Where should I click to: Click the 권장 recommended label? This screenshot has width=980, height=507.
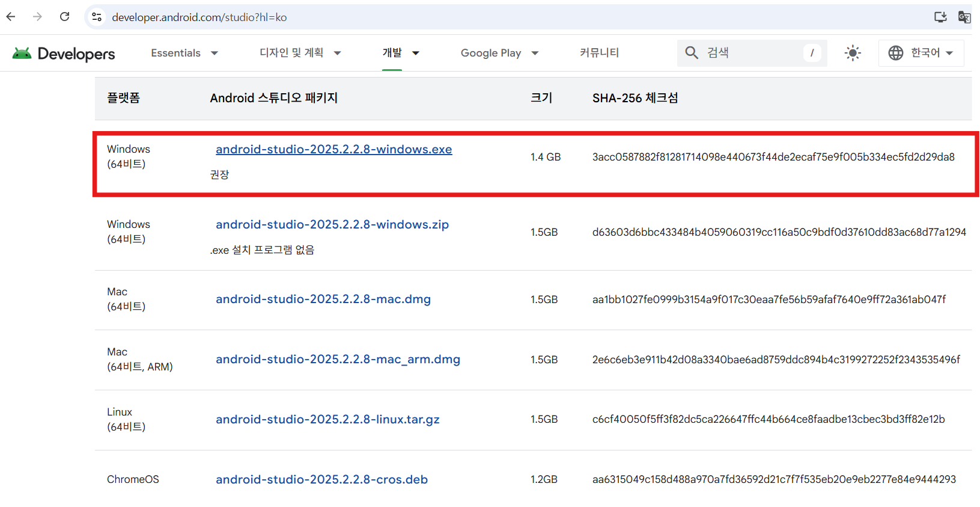[x=219, y=174]
